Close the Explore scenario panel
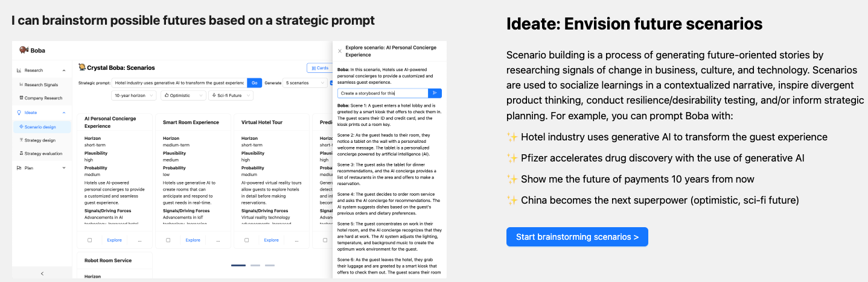Viewport: 868px width, 282px height. pos(339,51)
